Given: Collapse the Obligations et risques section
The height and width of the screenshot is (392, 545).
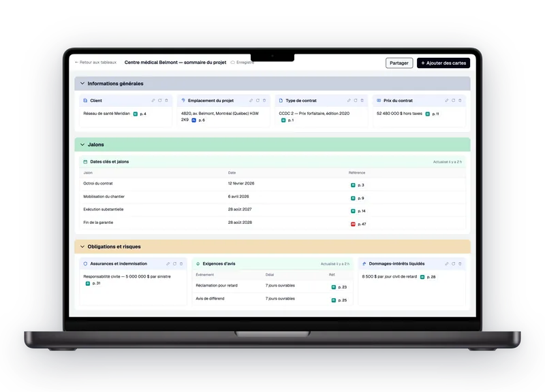Looking at the screenshot, I should click(x=82, y=246).
